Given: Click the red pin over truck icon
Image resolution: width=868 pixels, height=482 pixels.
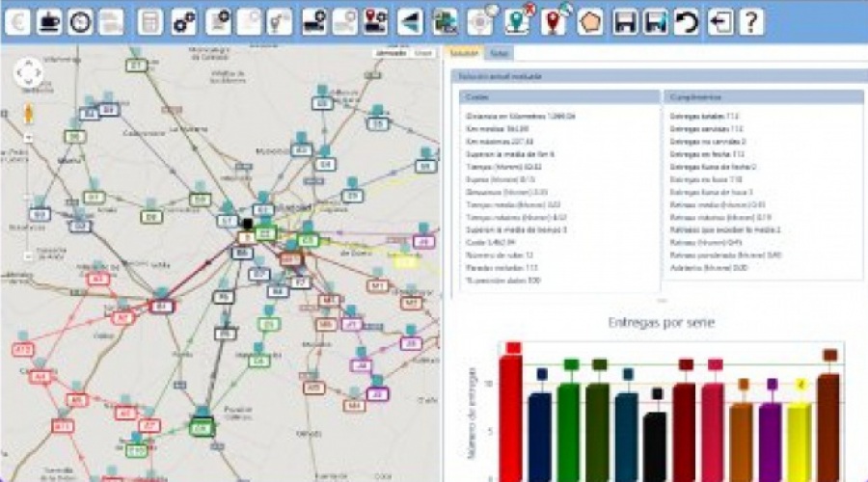Looking at the screenshot, I should click(x=376, y=22).
